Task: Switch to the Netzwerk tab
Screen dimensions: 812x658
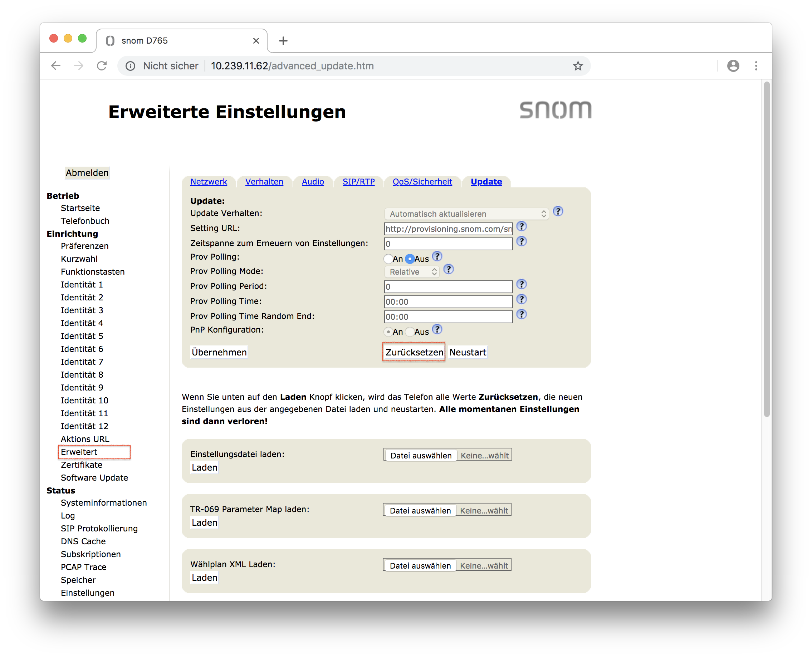Action: [209, 182]
